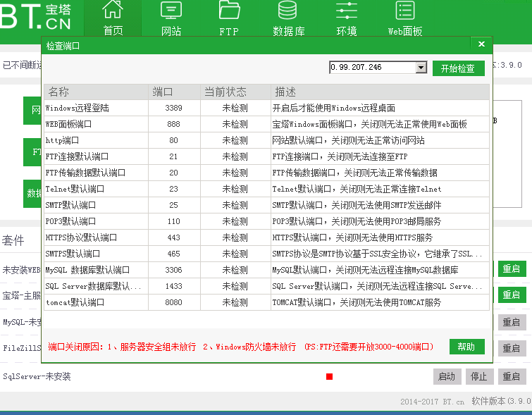This screenshot has height=415, width=532.
Task: Select the POP3默认端口 row
Action: [x=266, y=221]
